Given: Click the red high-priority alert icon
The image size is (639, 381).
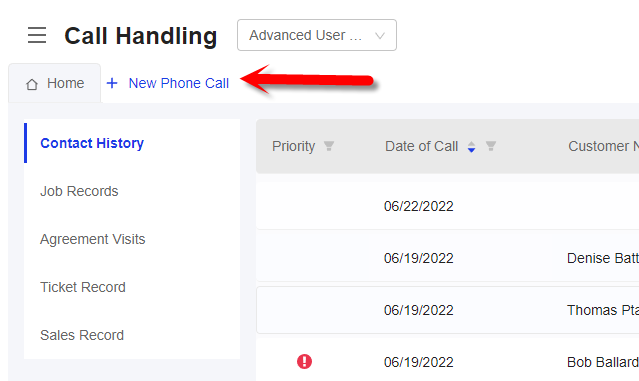Looking at the screenshot, I should click(x=304, y=361).
